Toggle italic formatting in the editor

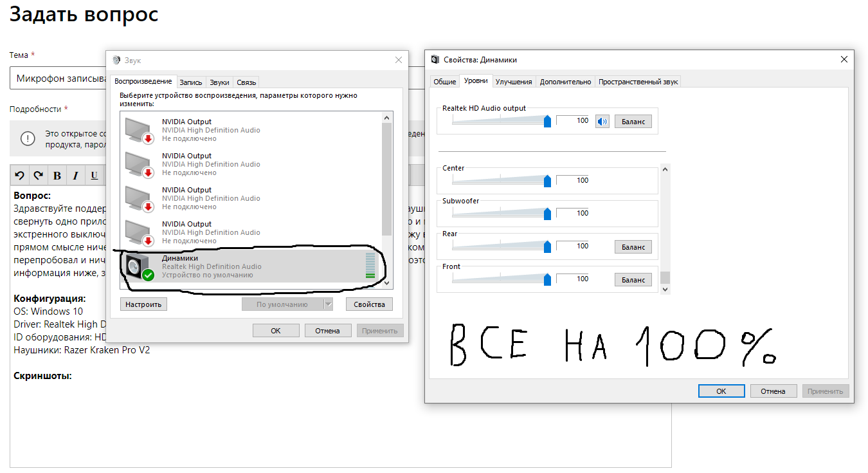pyautogui.click(x=75, y=175)
